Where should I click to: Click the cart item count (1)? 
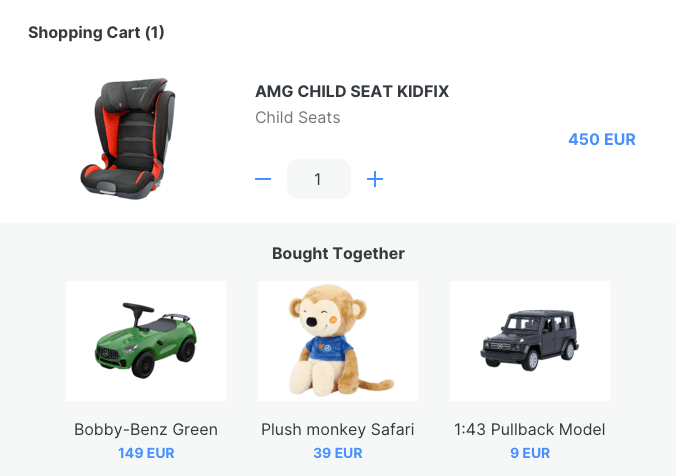tap(154, 33)
